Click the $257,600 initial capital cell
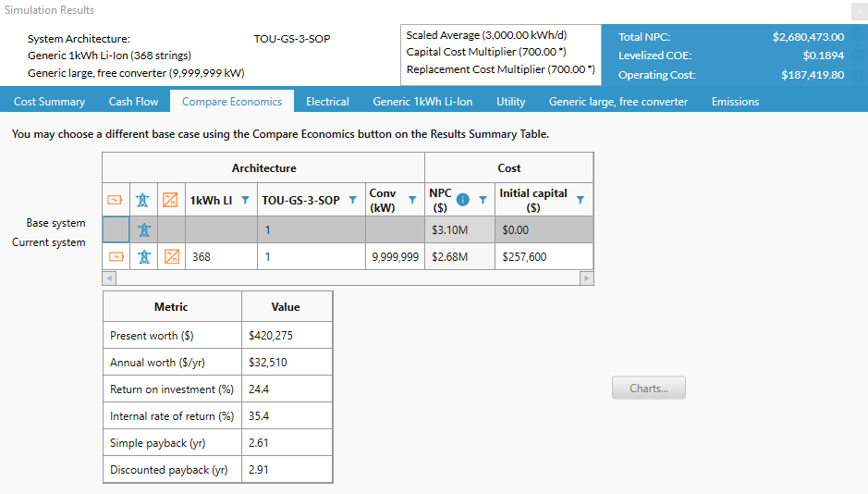 point(544,256)
